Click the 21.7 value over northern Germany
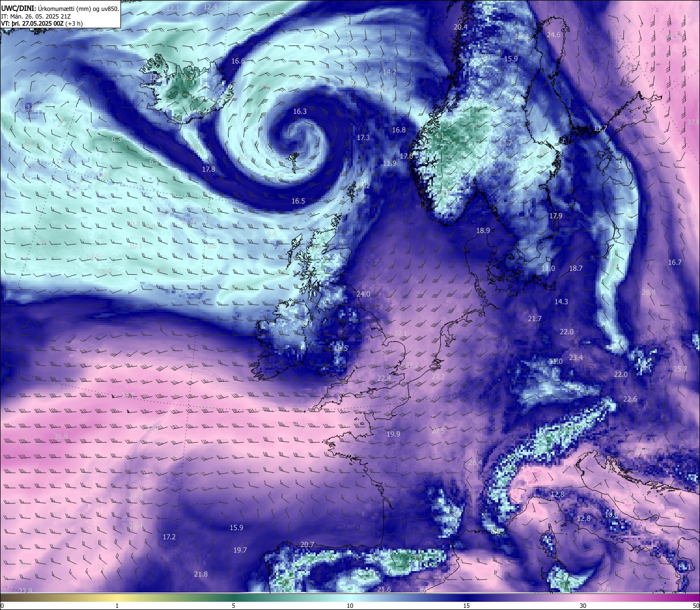The image size is (700, 610). pos(534,318)
